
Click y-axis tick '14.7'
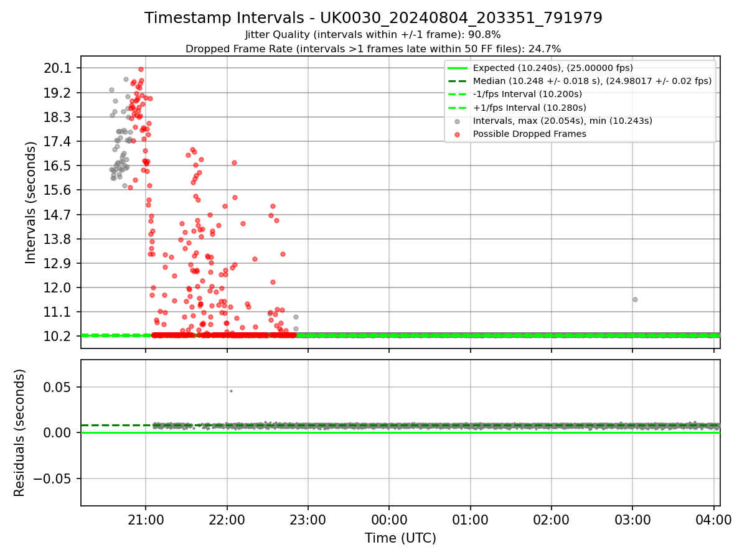pos(59,215)
